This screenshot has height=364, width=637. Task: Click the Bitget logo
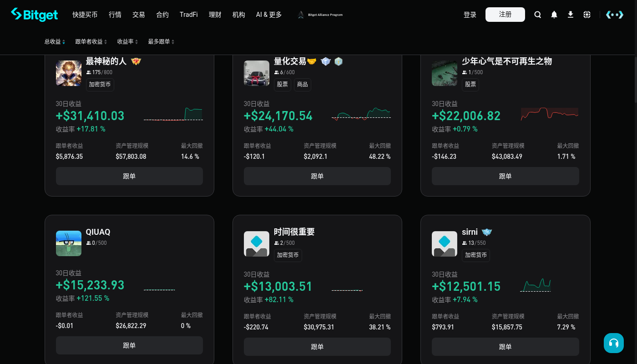tap(35, 15)
